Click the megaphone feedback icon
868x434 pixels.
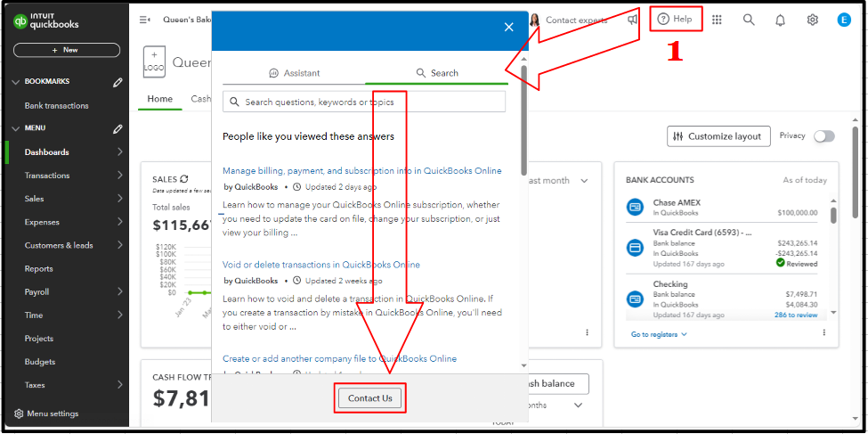point(632,20)
